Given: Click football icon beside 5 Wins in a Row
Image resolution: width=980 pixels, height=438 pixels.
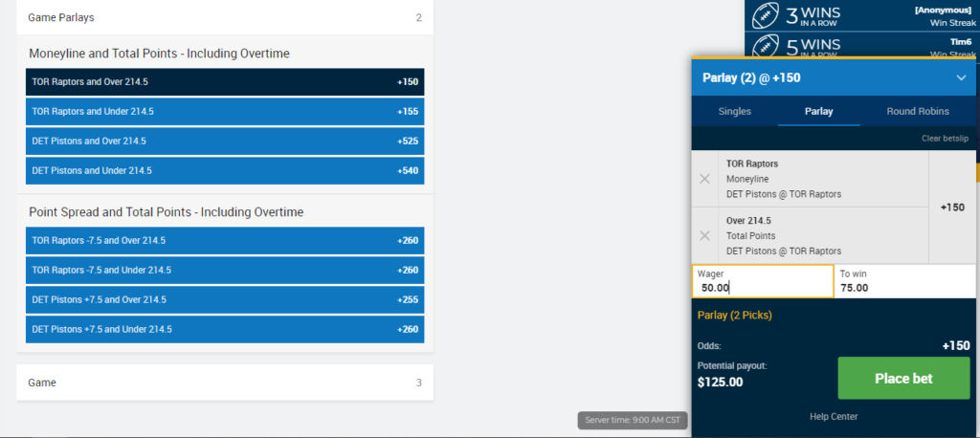Looking at the screenshot, I should click(x=764, y=47).
